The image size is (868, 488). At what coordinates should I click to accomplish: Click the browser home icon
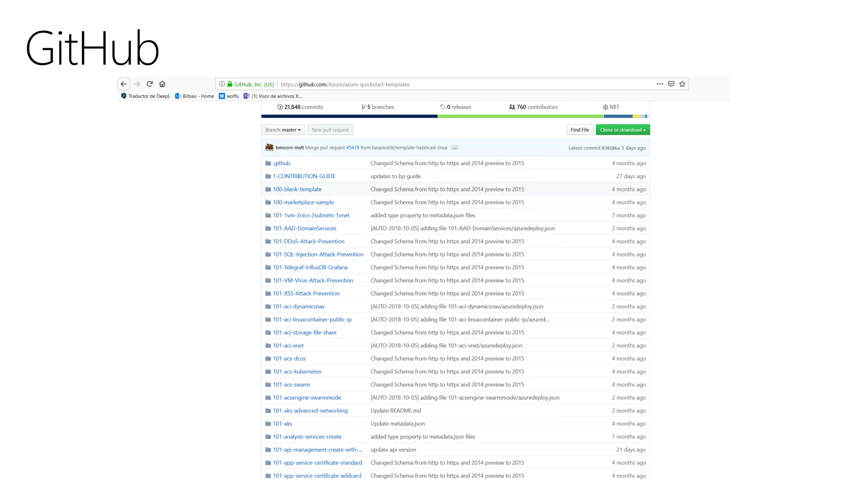point(162,84)
